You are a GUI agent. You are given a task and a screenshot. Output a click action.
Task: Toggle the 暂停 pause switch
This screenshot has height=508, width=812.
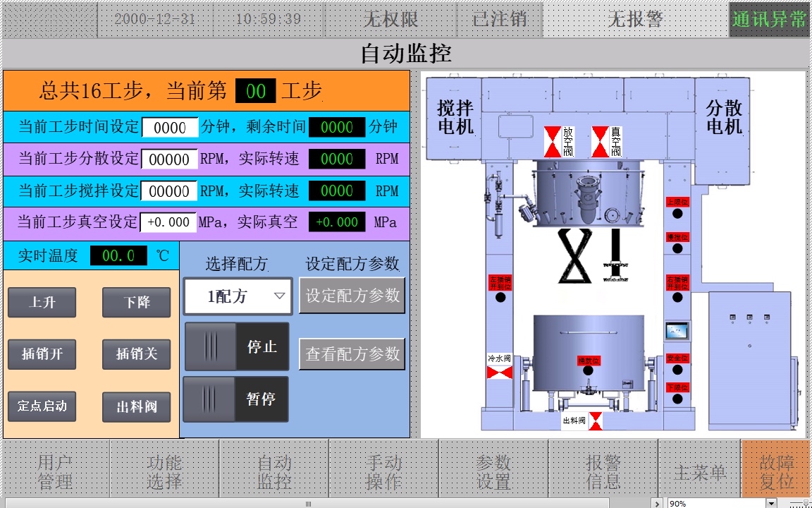point(236,399)
